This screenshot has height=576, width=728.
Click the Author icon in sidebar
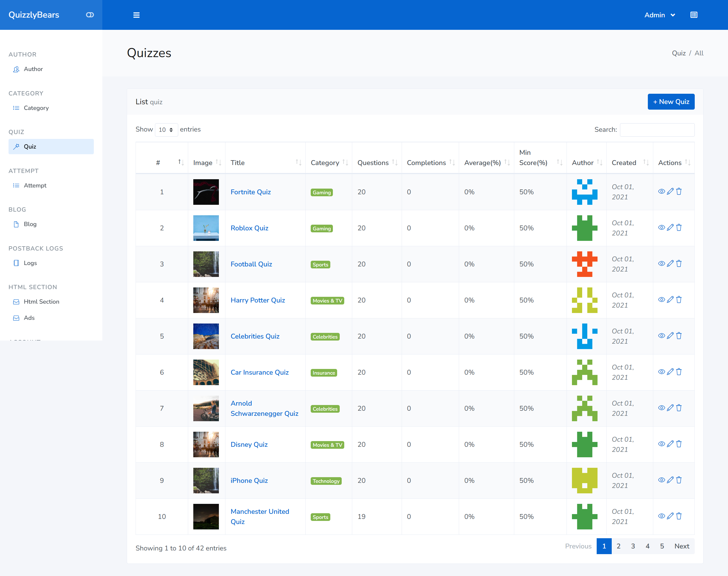coord(16,69)
